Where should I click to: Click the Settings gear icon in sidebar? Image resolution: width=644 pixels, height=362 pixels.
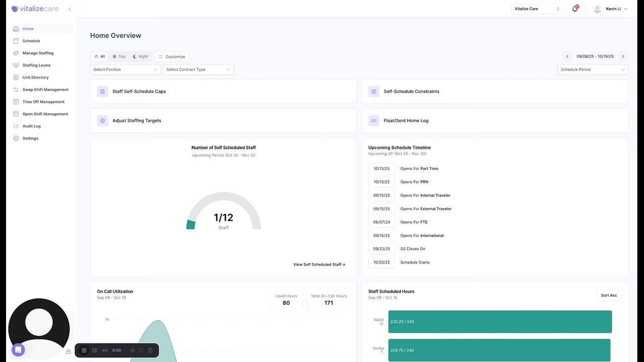click(x=16, y=138)
